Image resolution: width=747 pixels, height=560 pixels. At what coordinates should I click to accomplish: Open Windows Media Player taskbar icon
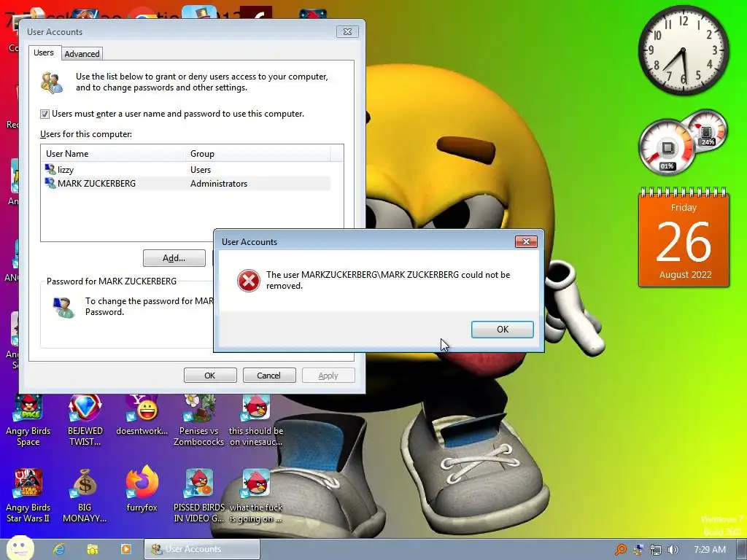[x=125, y=549]
